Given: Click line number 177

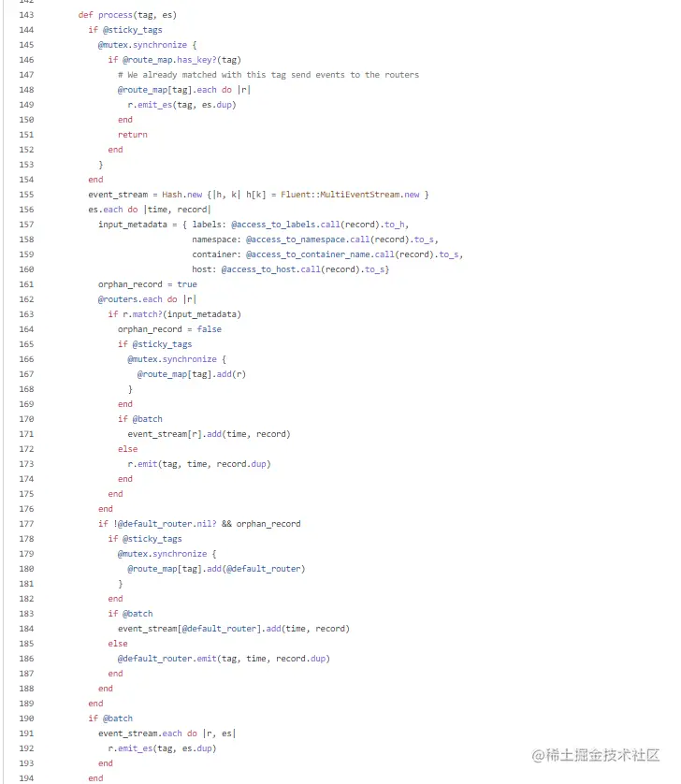Looking at the screenshot, I should (x=26, y=524).
